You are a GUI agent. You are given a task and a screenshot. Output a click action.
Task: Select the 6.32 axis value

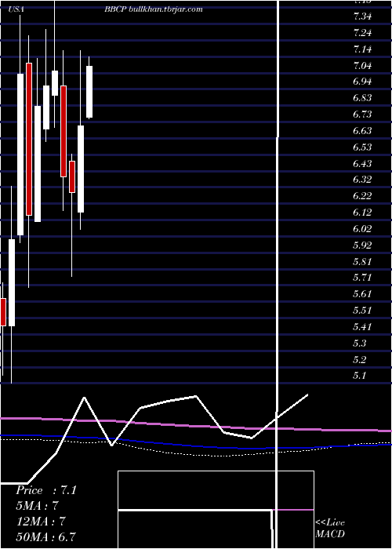362,180
